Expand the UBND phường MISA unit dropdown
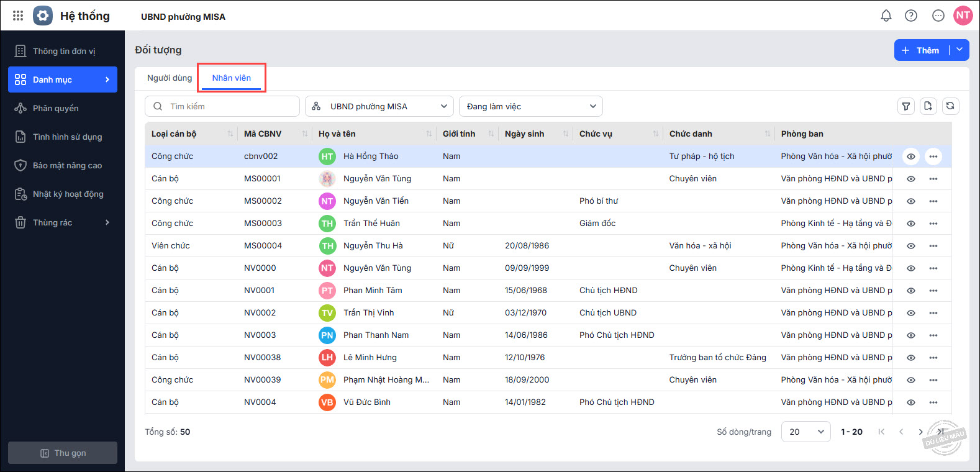 coord(379,106)
